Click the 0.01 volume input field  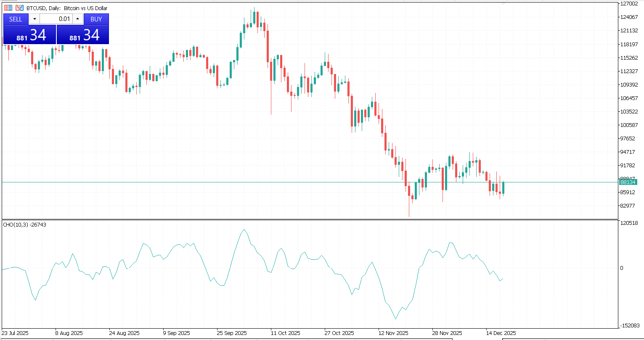coord(56,19)
